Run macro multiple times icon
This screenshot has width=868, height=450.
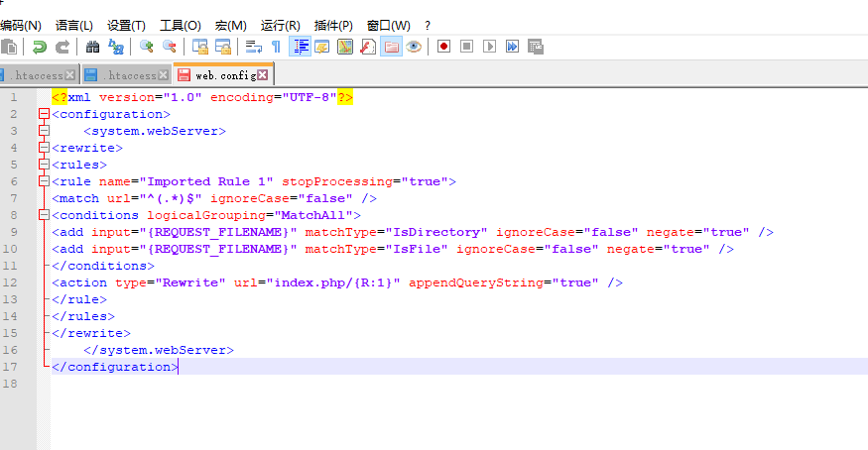513,47
